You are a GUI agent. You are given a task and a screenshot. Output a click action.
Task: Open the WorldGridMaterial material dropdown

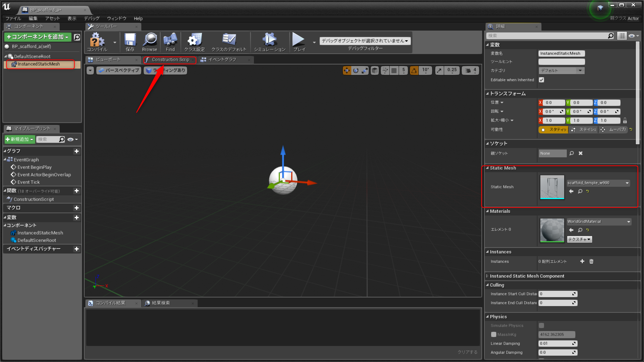pyautogui.click(x=599, y=222)
